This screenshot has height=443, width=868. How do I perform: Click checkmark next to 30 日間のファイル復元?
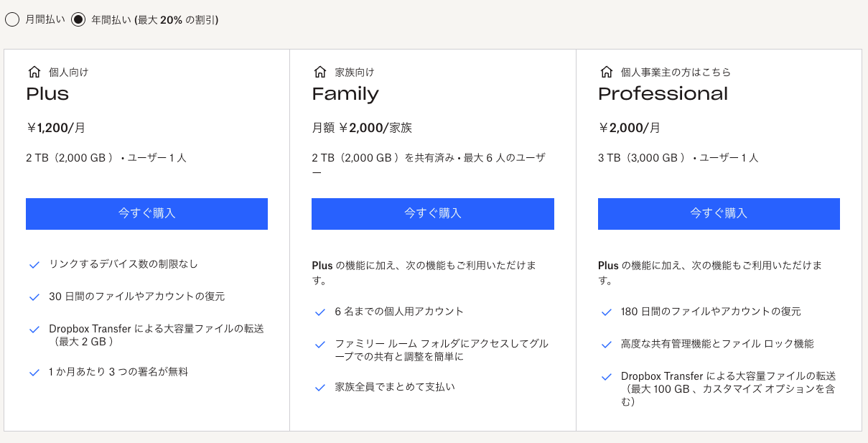(x=34, y=297)
